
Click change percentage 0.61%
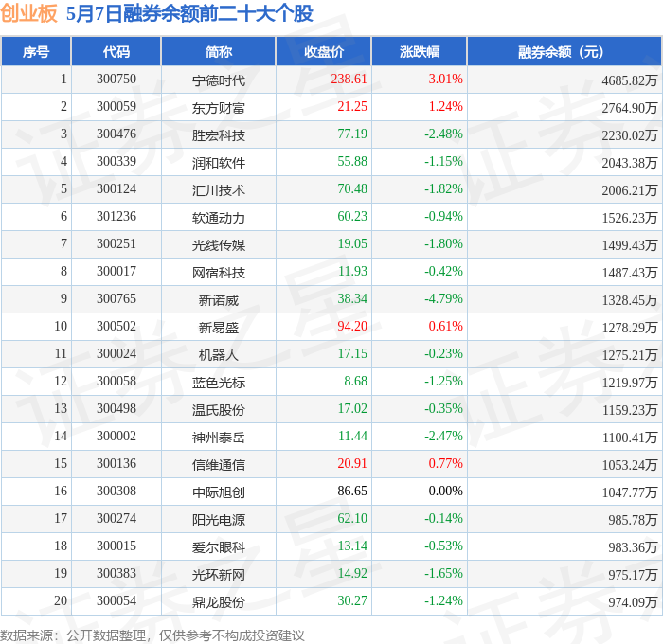point(446,327)
